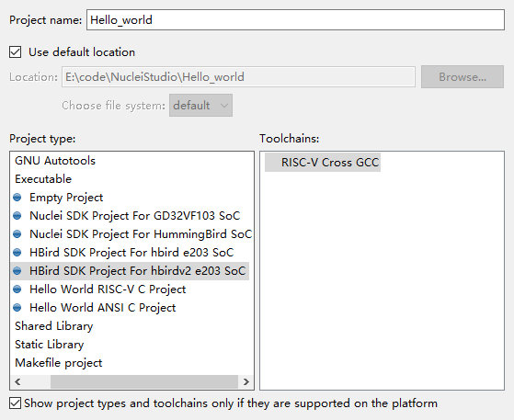Click bullet icon beside Hello World ANSI C
The height and width of the screenshot is (420, 514).
point(17,307)
